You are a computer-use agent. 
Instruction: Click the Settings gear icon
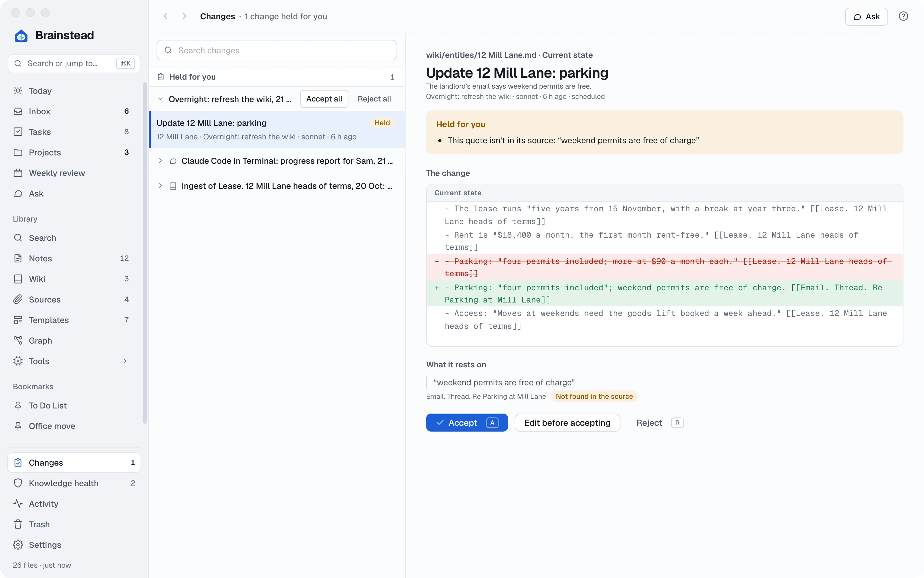click(x=18, y=545)
